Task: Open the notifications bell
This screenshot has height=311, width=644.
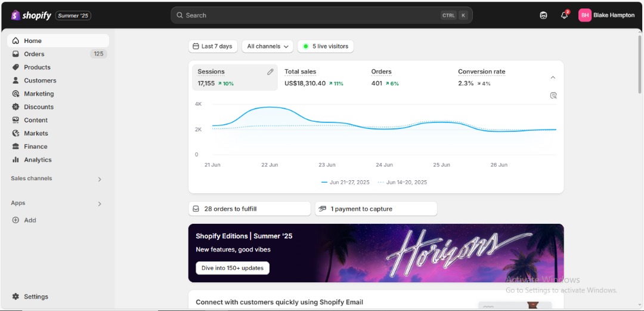Action: click(564, 15)
